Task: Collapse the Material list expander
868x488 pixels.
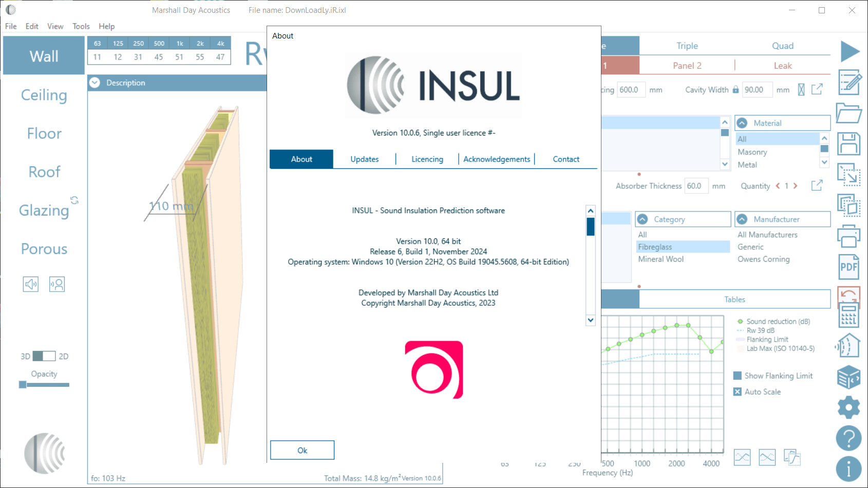Action: coord(742,123)
